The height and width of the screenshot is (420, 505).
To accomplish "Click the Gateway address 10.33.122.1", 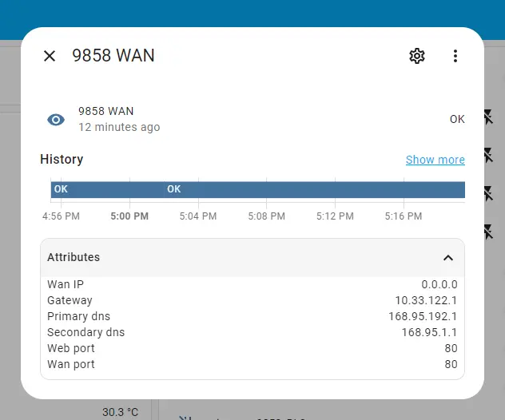I will [426, 300].
